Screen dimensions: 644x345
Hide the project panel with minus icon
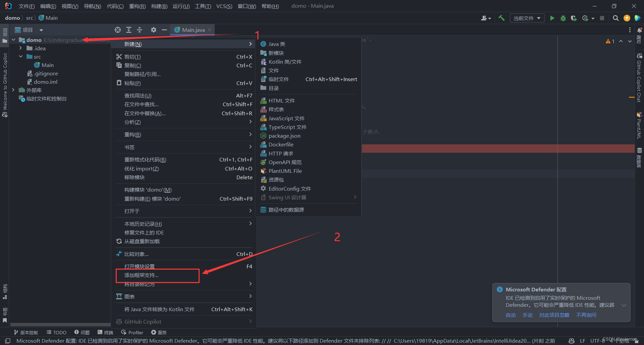click(164, 30)
